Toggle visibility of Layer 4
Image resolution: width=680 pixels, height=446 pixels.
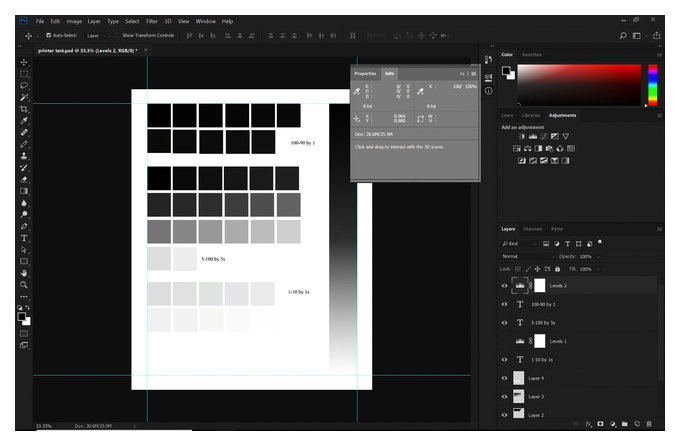(504, 378)
